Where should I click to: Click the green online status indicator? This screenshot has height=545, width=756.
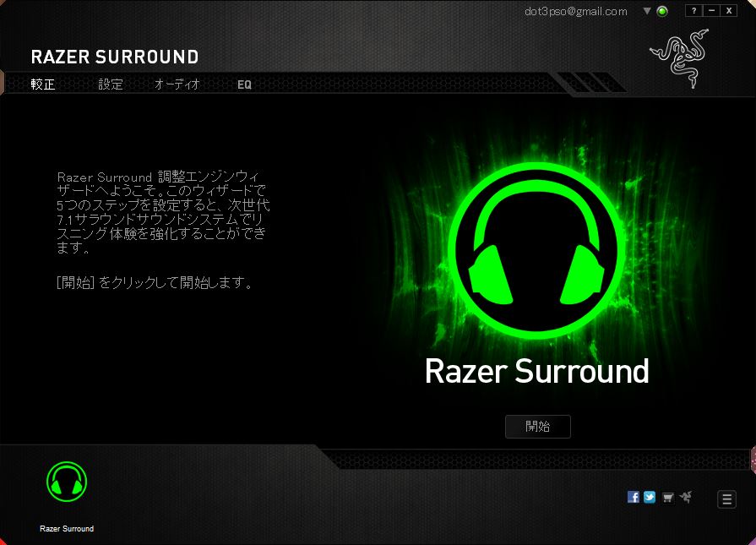pyautogui.click(x=662, y=11)
